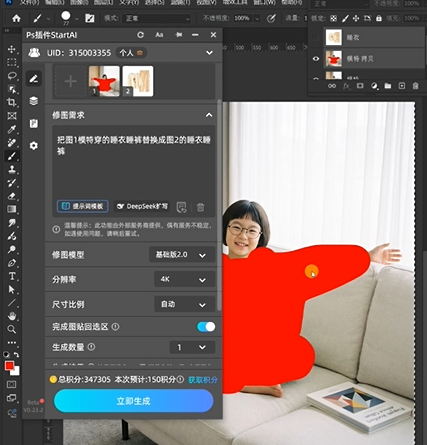Open the opacity 100% dropdown arrow
427x445 pixels.
pyautogui.click(x=257, y=18)
